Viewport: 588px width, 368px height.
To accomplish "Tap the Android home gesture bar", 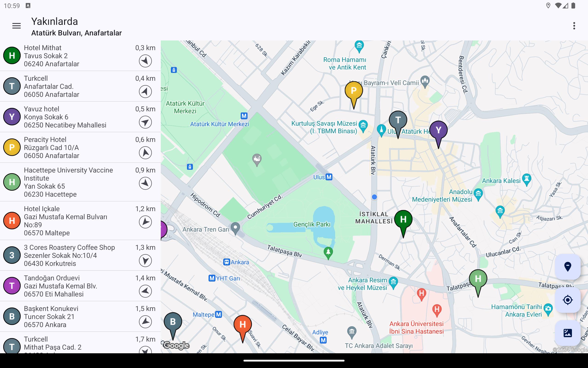I will click(x=294, y=360).
